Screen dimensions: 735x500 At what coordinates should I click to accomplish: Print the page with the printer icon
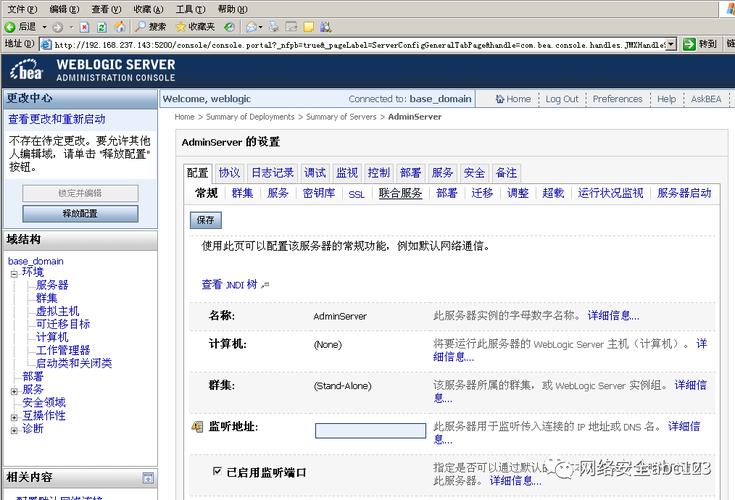[274, 27]
